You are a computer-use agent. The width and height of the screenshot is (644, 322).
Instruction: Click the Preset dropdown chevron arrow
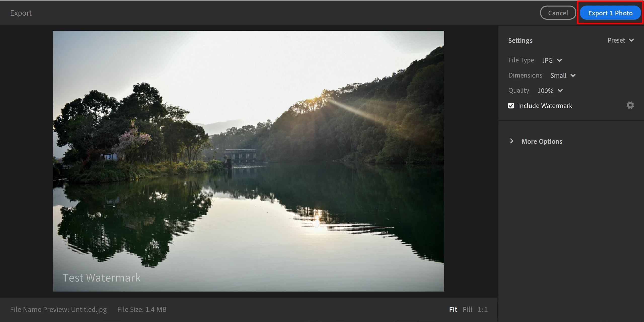[631, 40]
